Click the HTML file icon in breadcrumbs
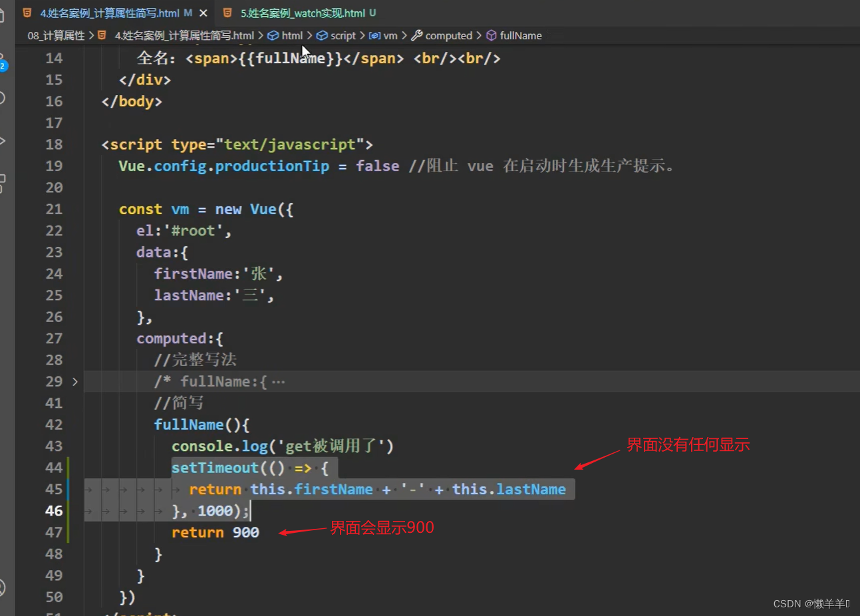This screenshot has height=616, width=860. click(x=102, y=36)
